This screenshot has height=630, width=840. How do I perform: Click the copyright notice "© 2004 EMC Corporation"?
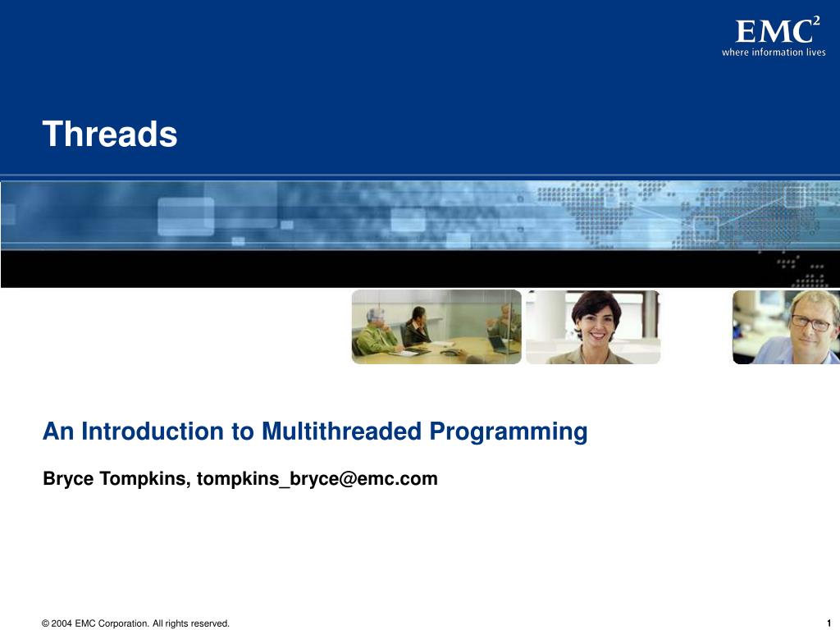95,623
